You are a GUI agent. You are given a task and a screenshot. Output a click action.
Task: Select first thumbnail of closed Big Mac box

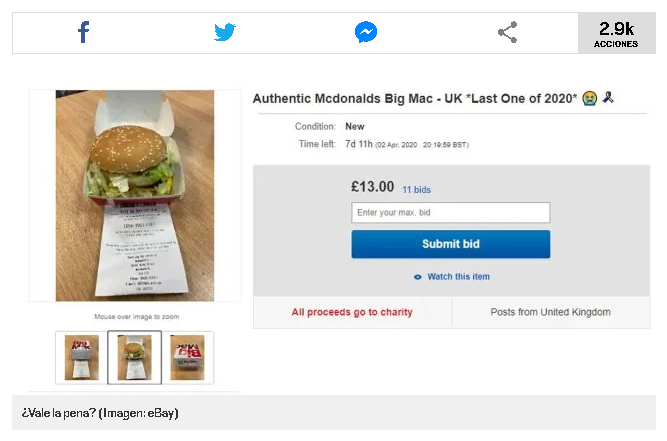click(81, 358)
